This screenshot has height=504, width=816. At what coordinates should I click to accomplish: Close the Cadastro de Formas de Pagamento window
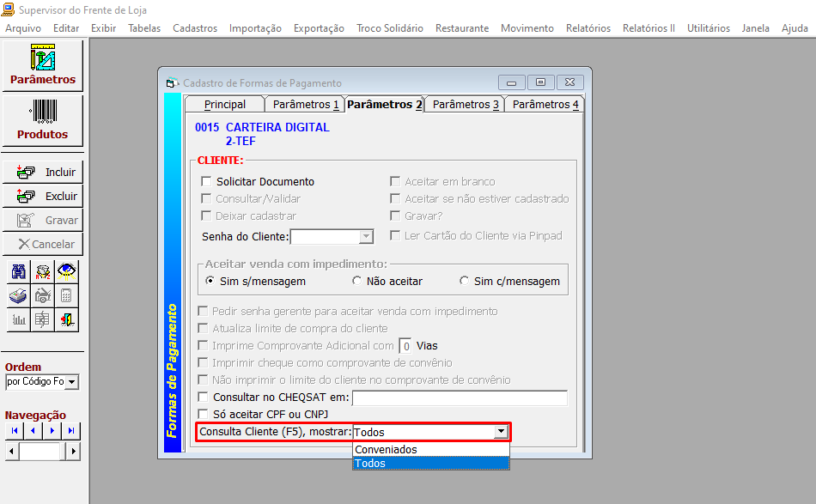click(x=569, y=82)
